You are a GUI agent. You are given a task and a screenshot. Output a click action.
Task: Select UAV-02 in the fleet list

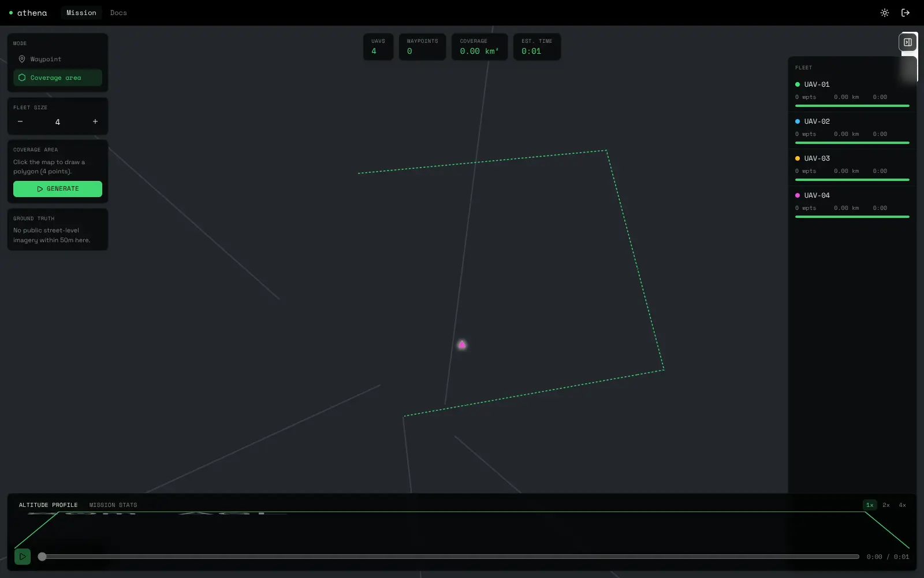[852, 130]
